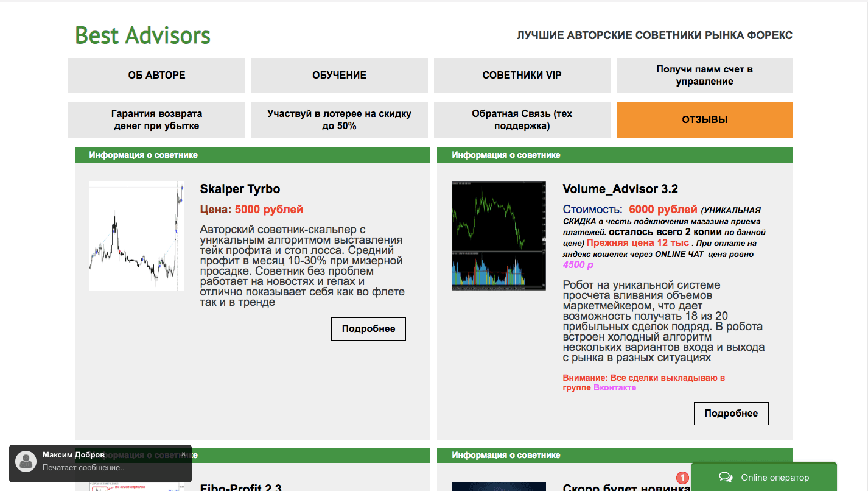Click the red unread message badge
Image resolution: width=868 pixels, height=491 pixels.
[x=682, y=478]
